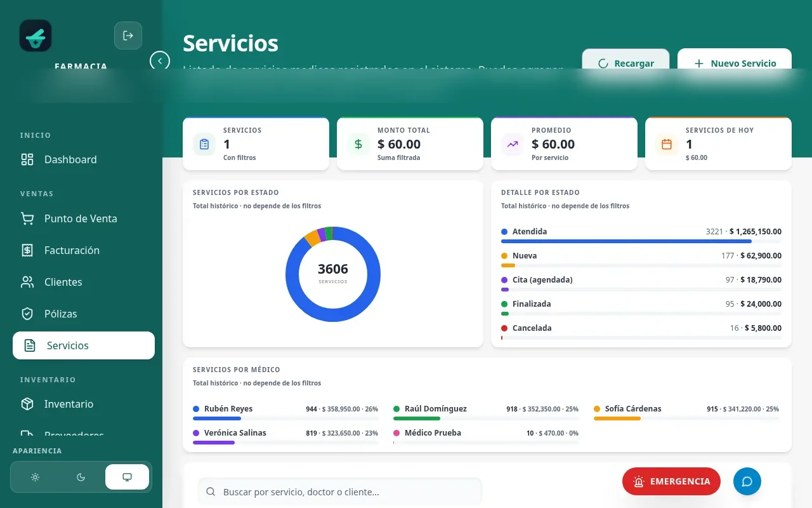Viewport: 812px width, 508px height.
Task: Click the search magnifier icon
Action: point(211,492)
